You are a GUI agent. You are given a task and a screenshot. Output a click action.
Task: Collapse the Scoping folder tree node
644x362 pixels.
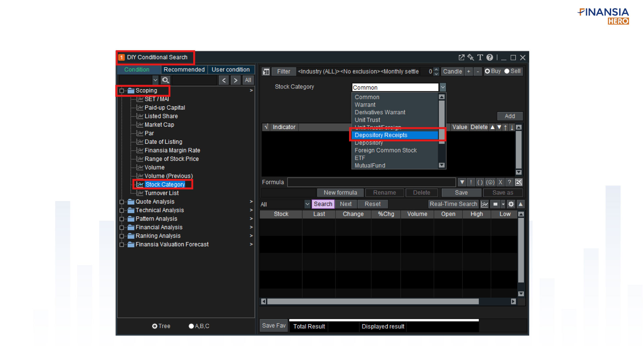(122, 91)
